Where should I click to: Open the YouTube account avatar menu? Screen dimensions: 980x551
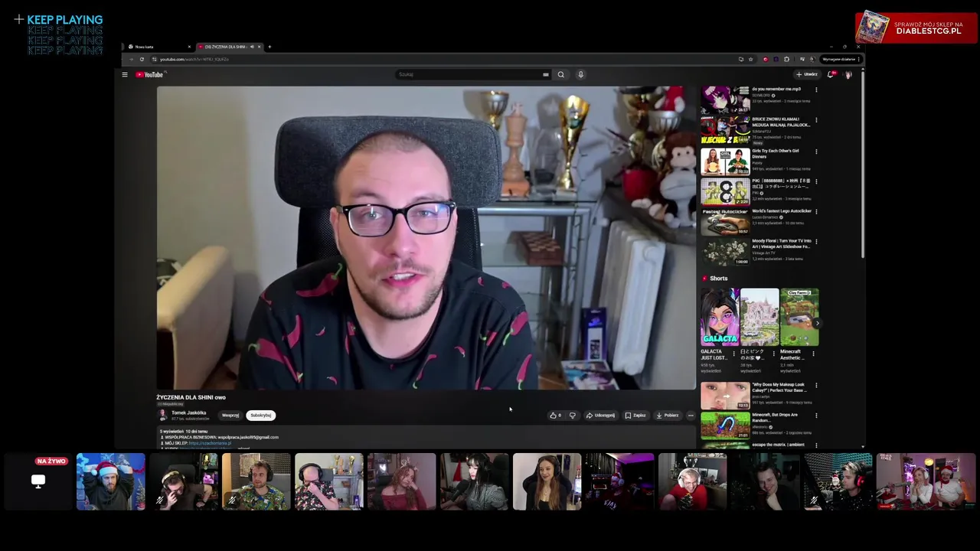tap(848, 74)
